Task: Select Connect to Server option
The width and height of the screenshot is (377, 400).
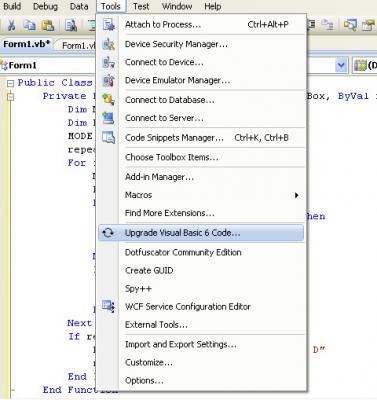Action: tap(201, 118)
